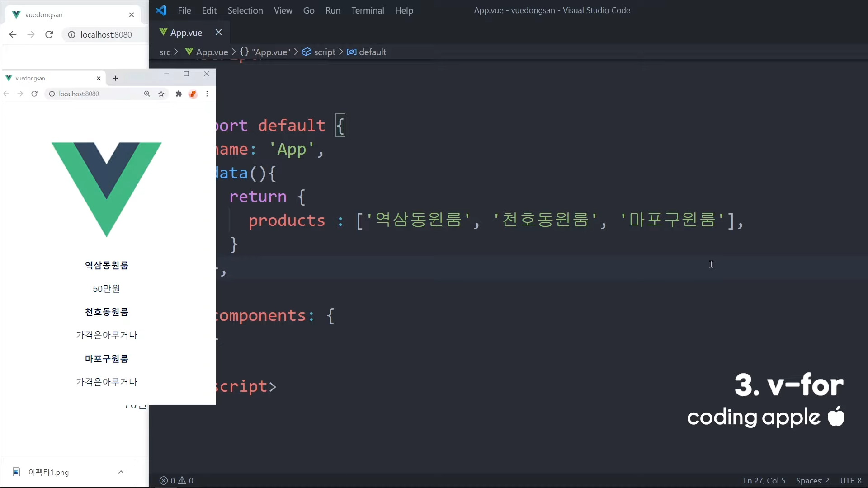Open the browser's three-dot menu
The width and height of the screenshot is (868, 488).
207,94
